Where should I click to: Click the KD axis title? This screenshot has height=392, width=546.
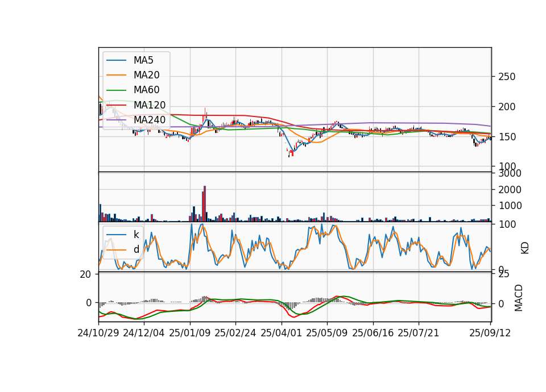525,248
